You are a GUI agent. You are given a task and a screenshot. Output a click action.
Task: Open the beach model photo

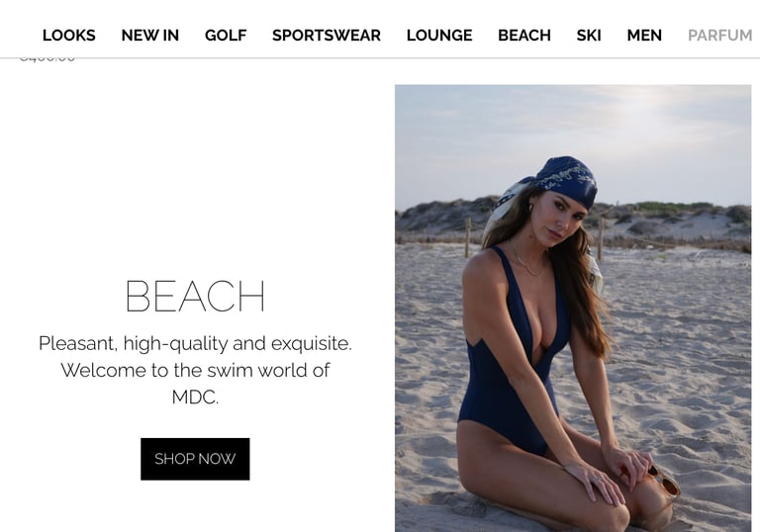click(573, 309)
